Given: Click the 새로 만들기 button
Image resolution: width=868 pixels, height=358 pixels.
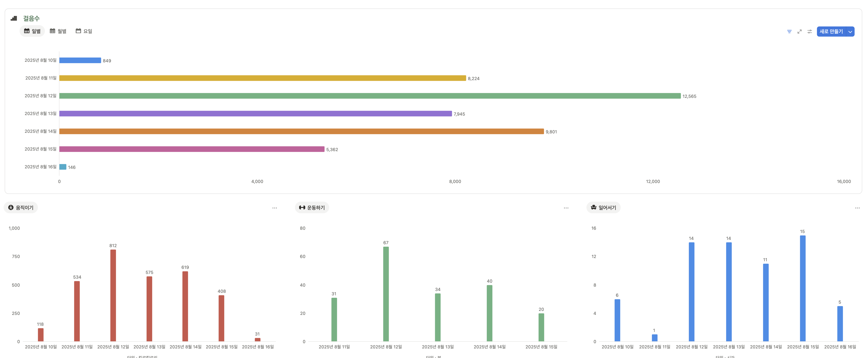Looking at the screenshot, I should point(831,31).
